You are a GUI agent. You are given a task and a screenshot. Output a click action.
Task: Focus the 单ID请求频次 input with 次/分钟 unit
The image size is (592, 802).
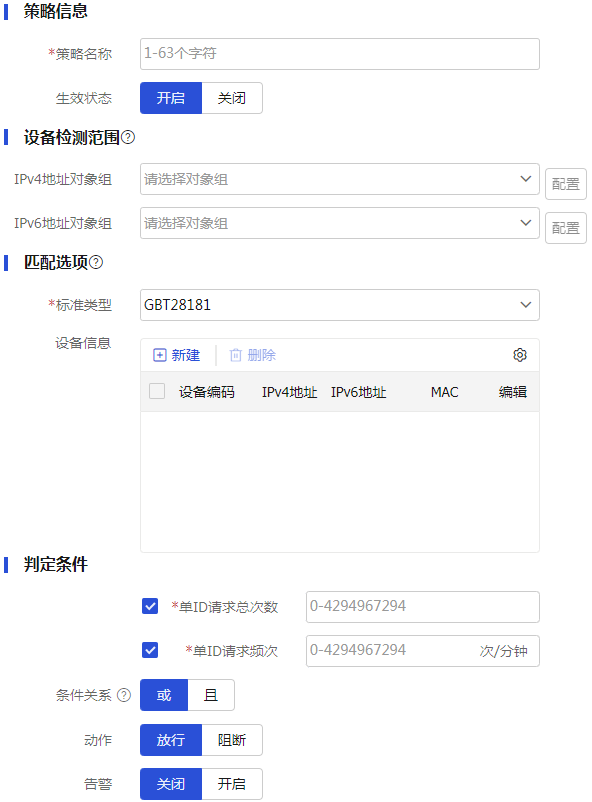(423, 651)
